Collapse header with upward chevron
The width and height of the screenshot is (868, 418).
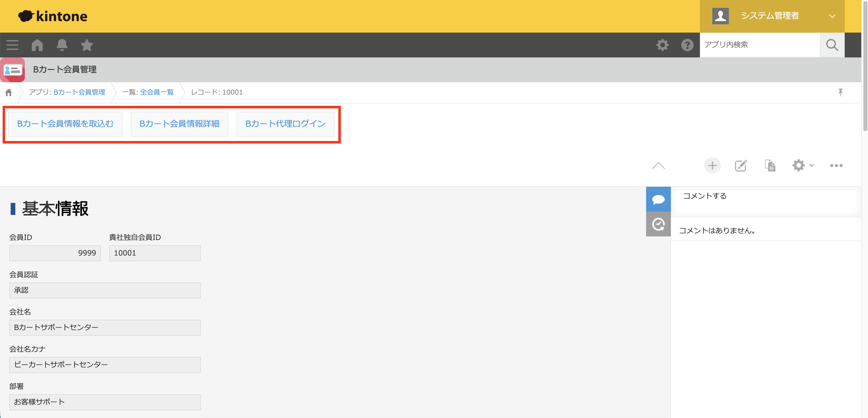coord(658,166)
